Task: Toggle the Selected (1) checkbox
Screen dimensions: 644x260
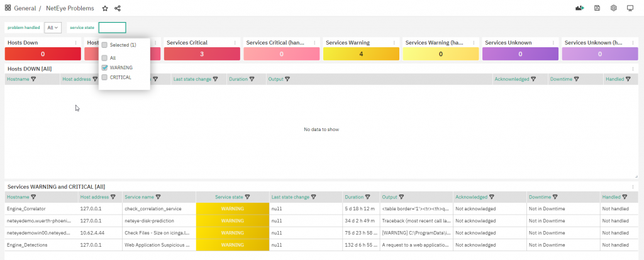Action: pos(104,45)
